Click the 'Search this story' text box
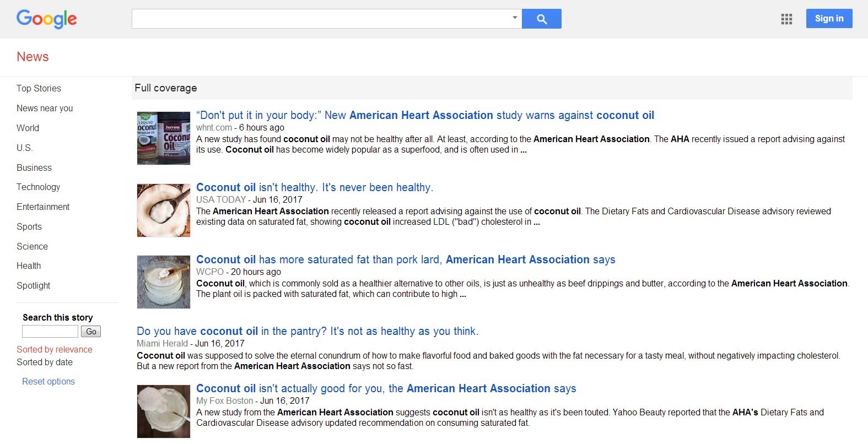 (x=50, y=331)
